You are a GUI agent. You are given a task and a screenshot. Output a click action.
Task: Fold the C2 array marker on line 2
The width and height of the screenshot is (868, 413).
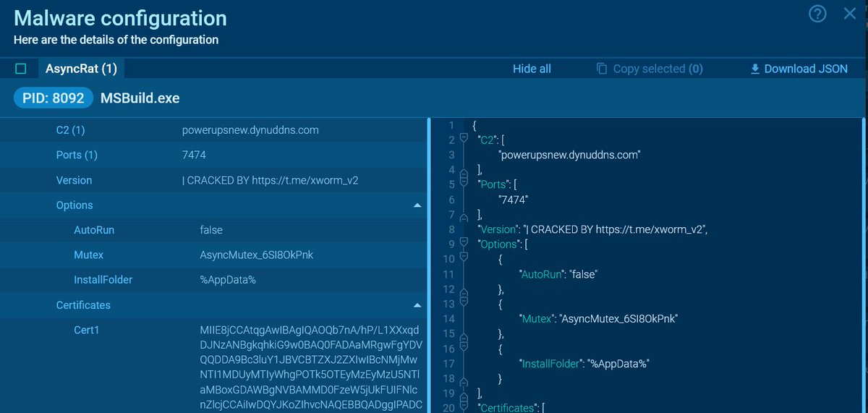tap(464, 139)
